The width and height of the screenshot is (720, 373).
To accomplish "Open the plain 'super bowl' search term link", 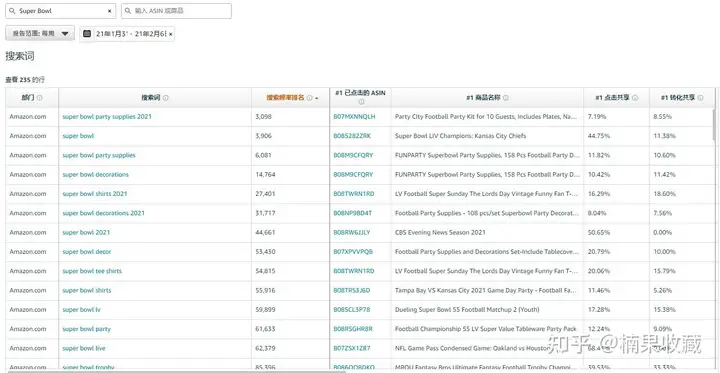I will point(78,136).
